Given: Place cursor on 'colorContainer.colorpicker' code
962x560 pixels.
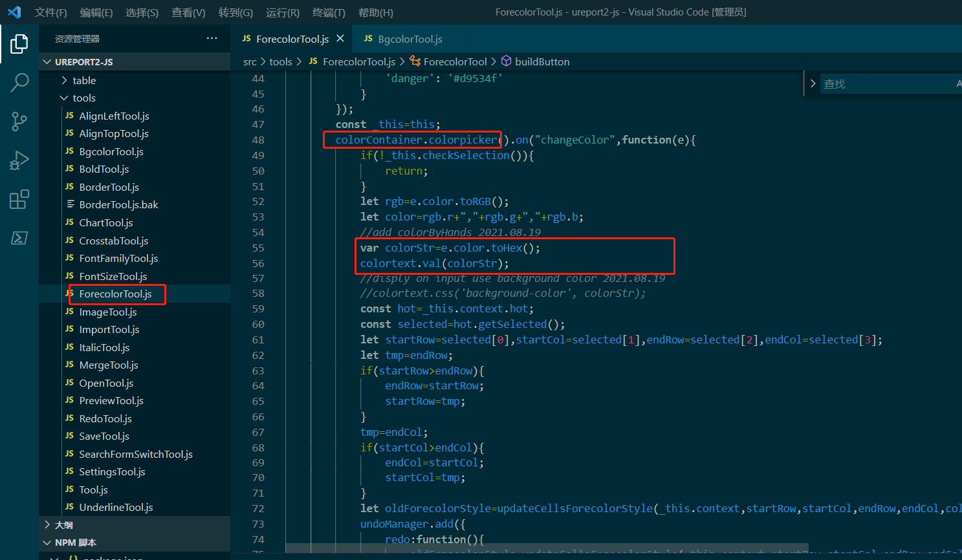Looking at the screenshot, I should click(x=417, y=140).
